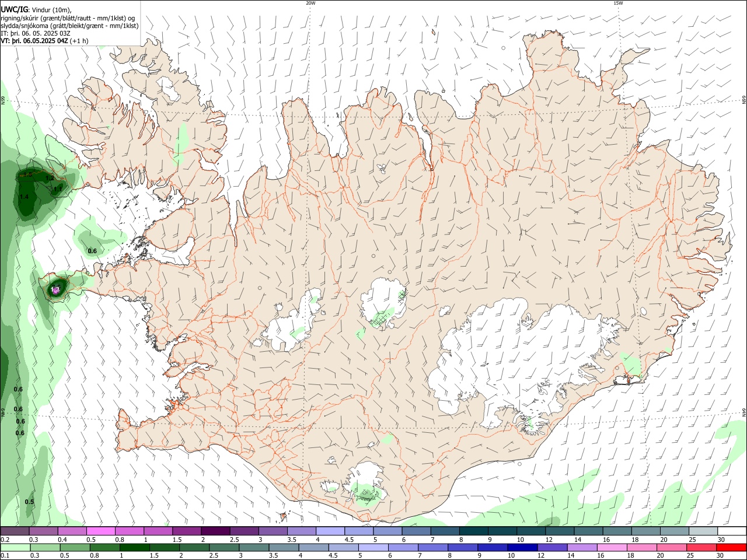Click the green rain swatch between 0.5 and 0.8
The height and width of the screenshot is (560, 747).
75,547
